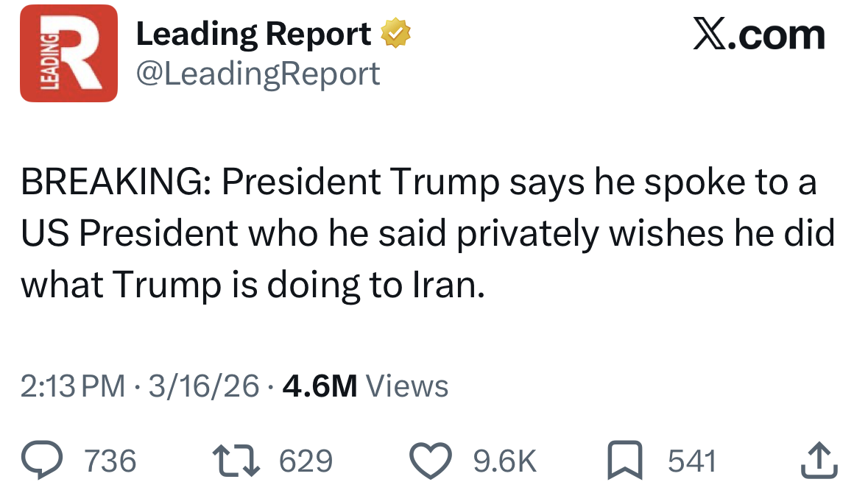Image resolution: width=868 pixels, height=493 pixels.
Task: Click the gold verified badge
Action: [x=395, y=34]
